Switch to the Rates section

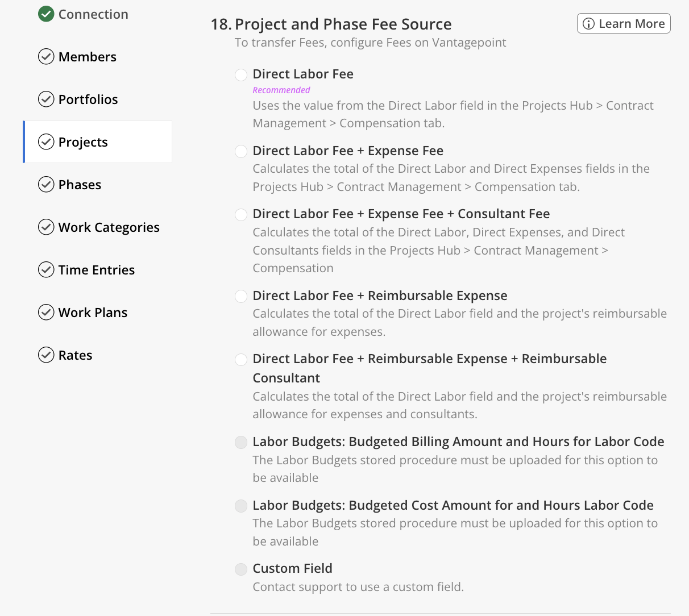click(75, 355)
